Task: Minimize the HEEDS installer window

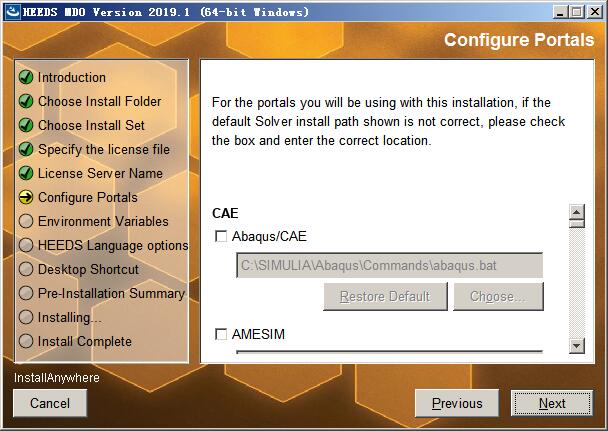Action: [x=560, y=12]
